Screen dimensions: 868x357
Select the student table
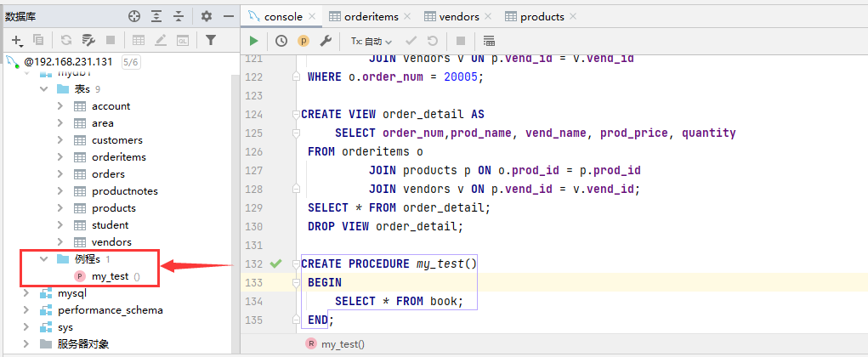point(111,224)
